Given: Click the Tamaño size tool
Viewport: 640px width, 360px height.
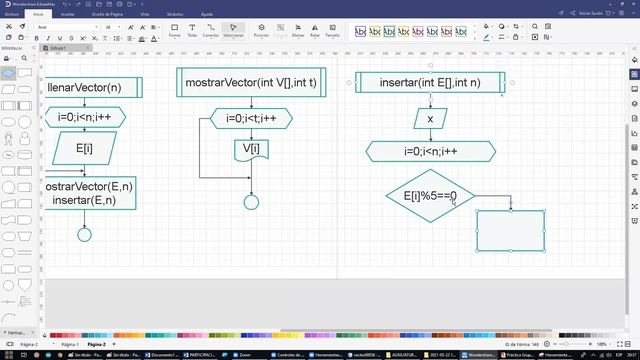Looking at the screenshot, I should (332, 30).
